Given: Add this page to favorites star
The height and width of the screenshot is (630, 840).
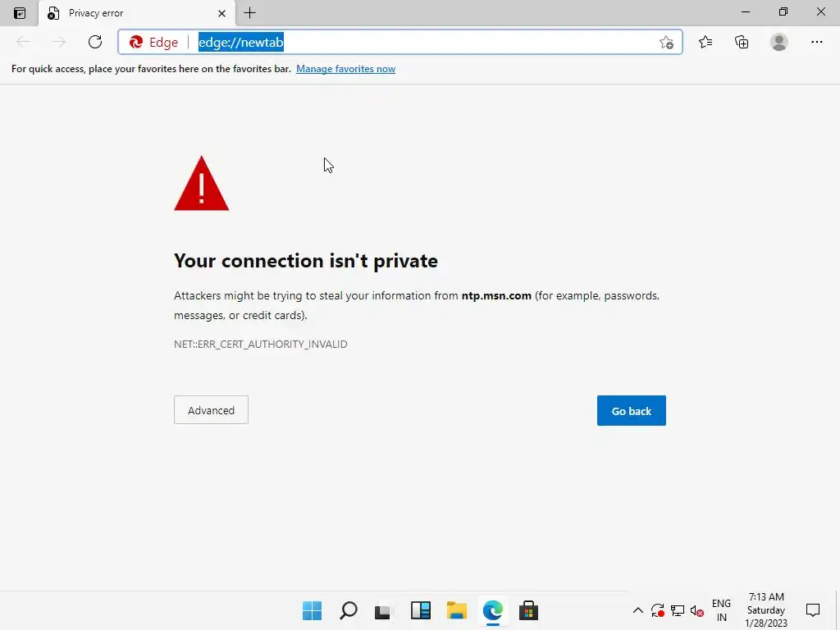Looking at the screenshot, I should click(x=666, y=43).
